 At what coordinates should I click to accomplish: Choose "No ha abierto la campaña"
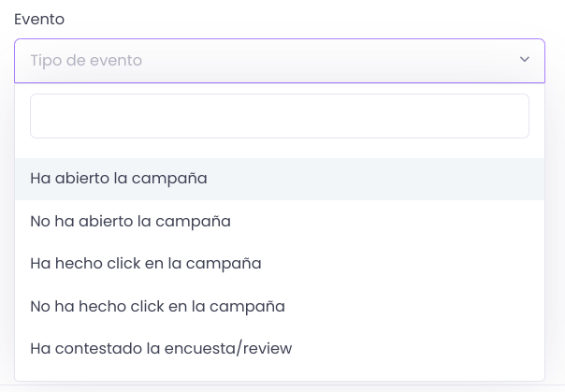coord(280,221)
